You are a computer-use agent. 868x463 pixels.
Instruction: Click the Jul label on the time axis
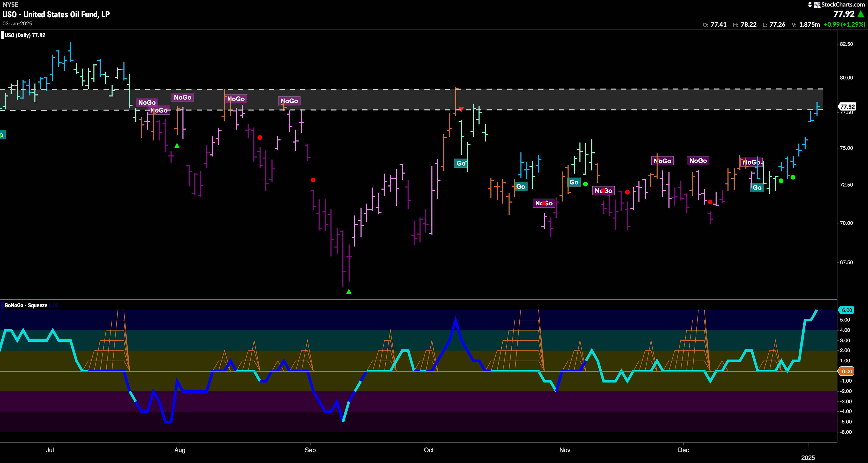pyautogui.click(x=50, y=450)
